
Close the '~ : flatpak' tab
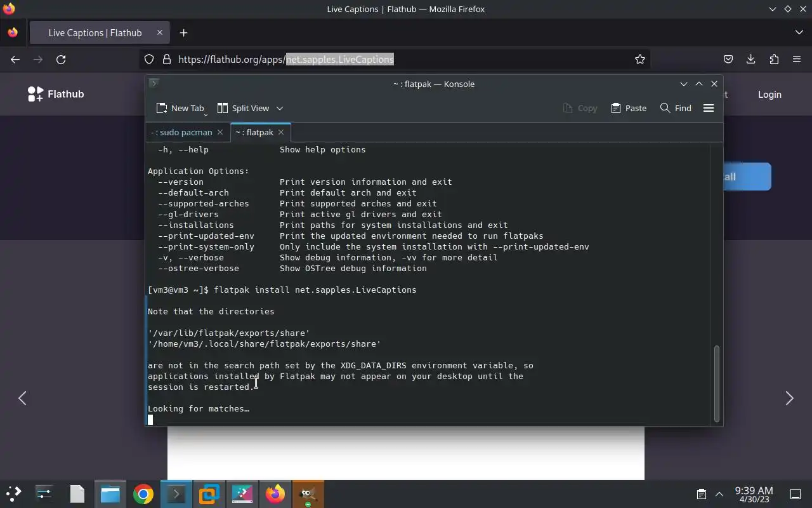coord(281,132)
